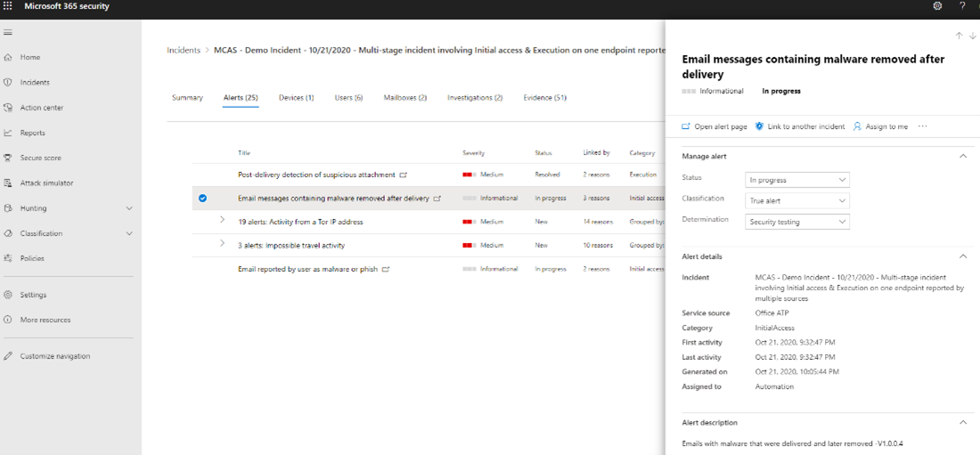Click '10 reasons' in Impossible travel row
The width and height of the screenshot is (980, 455).
tap(598, 246)
